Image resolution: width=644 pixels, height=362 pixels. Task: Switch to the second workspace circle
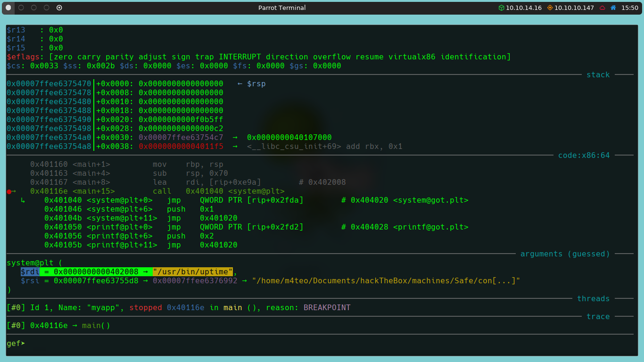click(21, 8)
